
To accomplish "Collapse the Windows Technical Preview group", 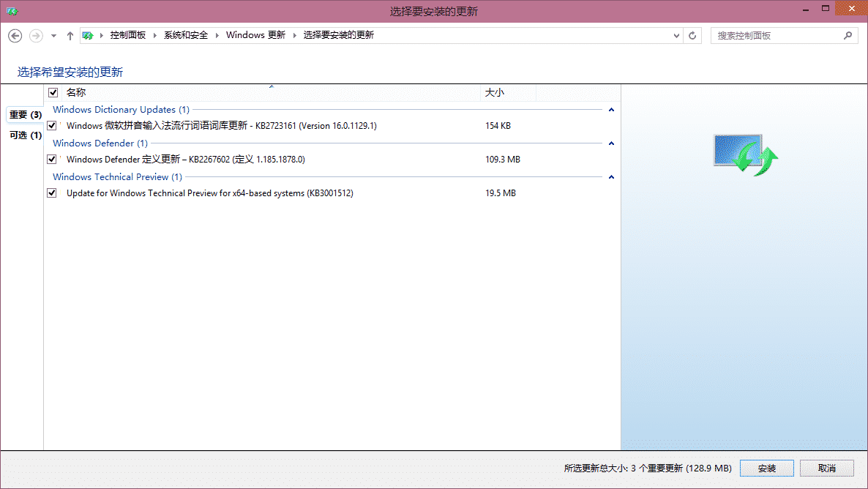I will pyautogui.click(x=611, y=177).
